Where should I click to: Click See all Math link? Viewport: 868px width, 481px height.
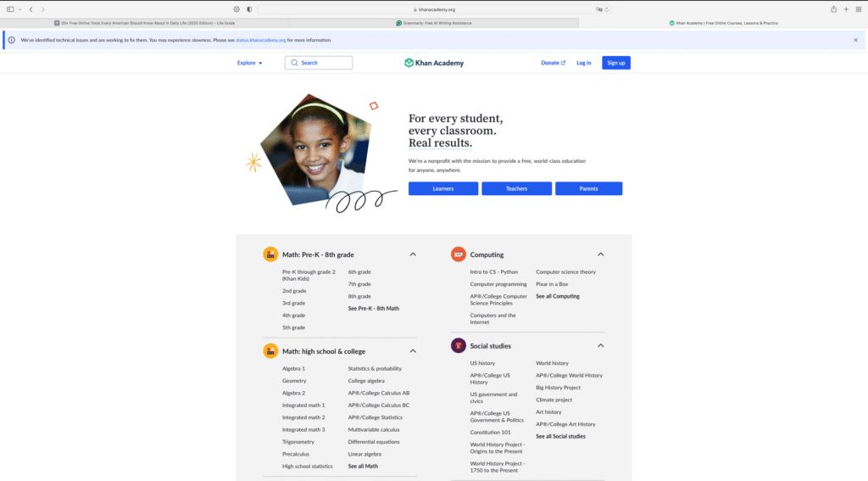[363, 466]
